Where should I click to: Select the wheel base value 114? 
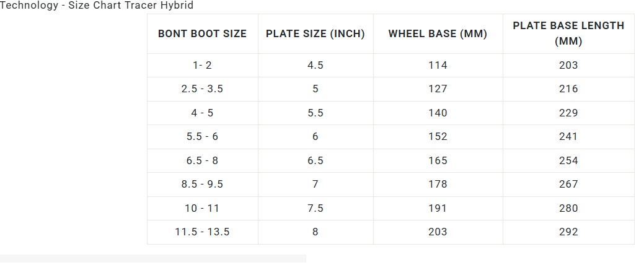coord(438,65)
